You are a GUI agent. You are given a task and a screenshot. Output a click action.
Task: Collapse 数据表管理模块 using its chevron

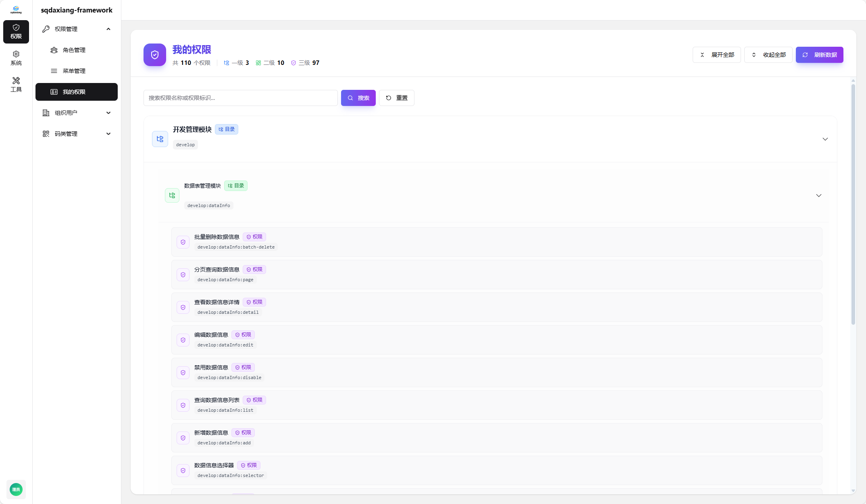click(818, 195)
